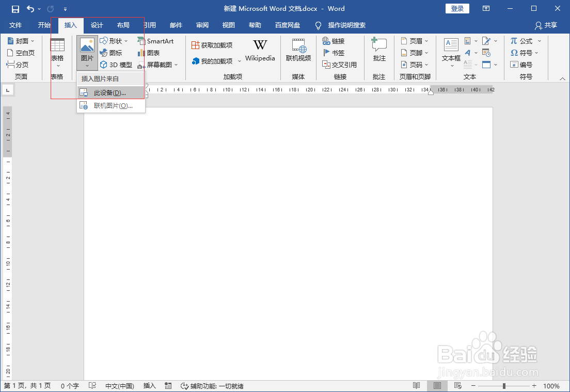Click the proofing check icon in status bar
The width and height of the screenshot is (570, 392).
pyautogui.click(x=92, y=386)
